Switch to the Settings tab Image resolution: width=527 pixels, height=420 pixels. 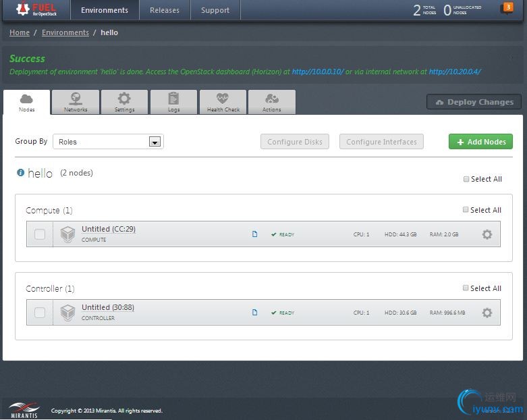tap(124, 103)
